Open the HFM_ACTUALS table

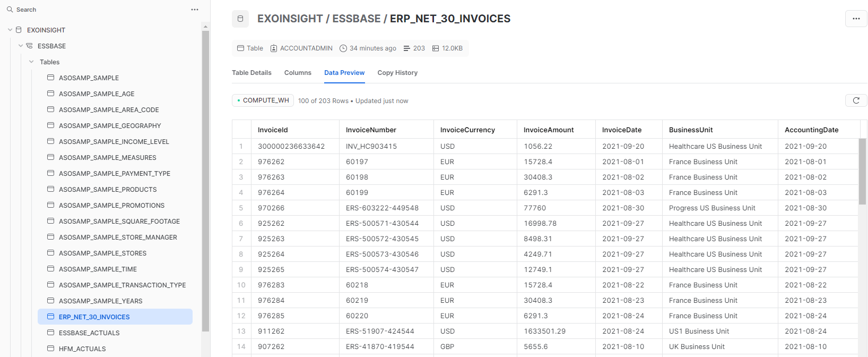coord(82,348)
